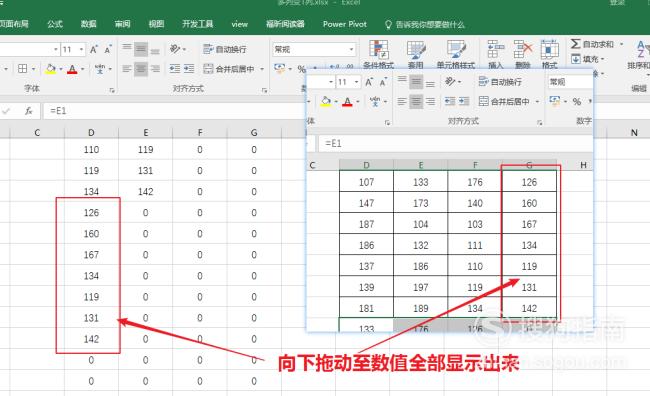Select column D header
The height and width of the screenshot is (396, 650).
(x=91, y=133)
